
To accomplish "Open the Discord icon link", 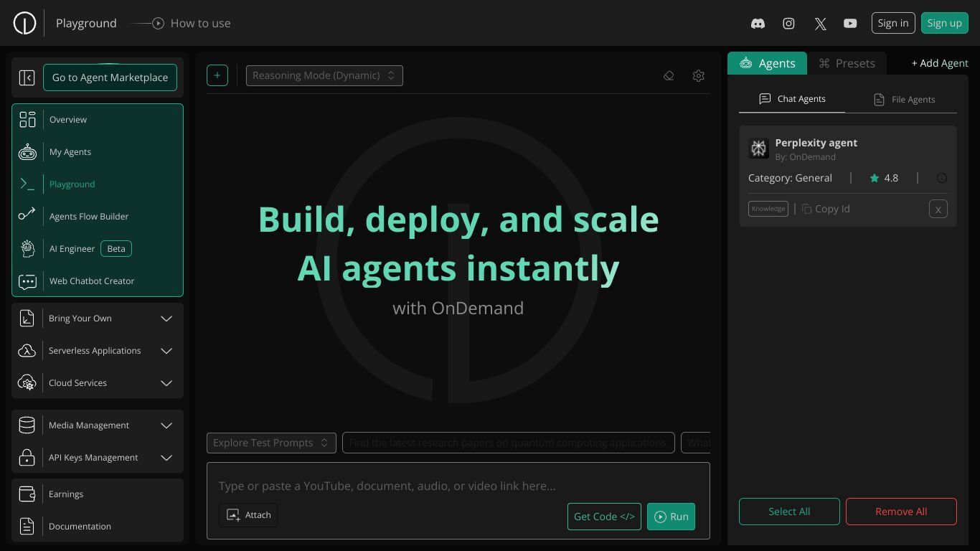I will [758, 23].
